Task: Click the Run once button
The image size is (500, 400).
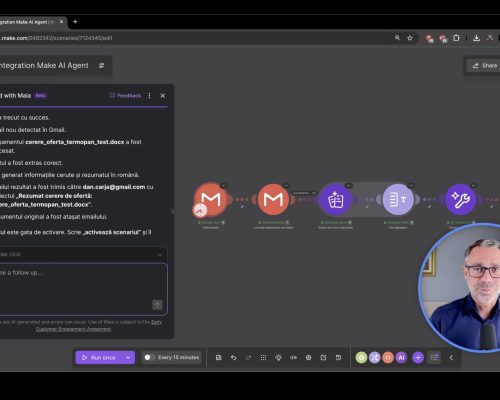Action: coord(99,357)
